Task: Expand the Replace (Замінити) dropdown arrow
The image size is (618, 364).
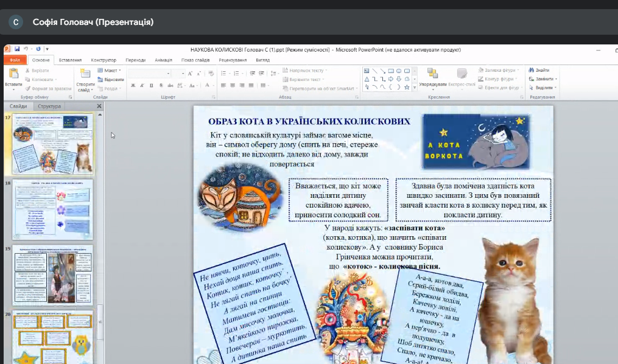Action: pos(556,79)
